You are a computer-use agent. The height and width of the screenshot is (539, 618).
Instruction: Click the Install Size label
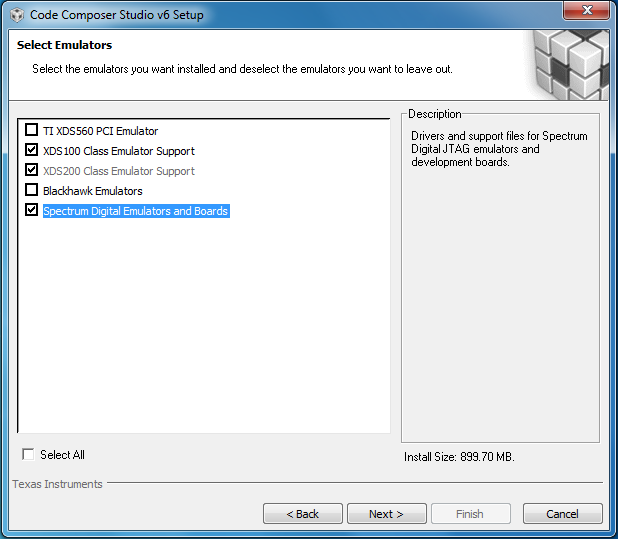(x=459, y=457)
